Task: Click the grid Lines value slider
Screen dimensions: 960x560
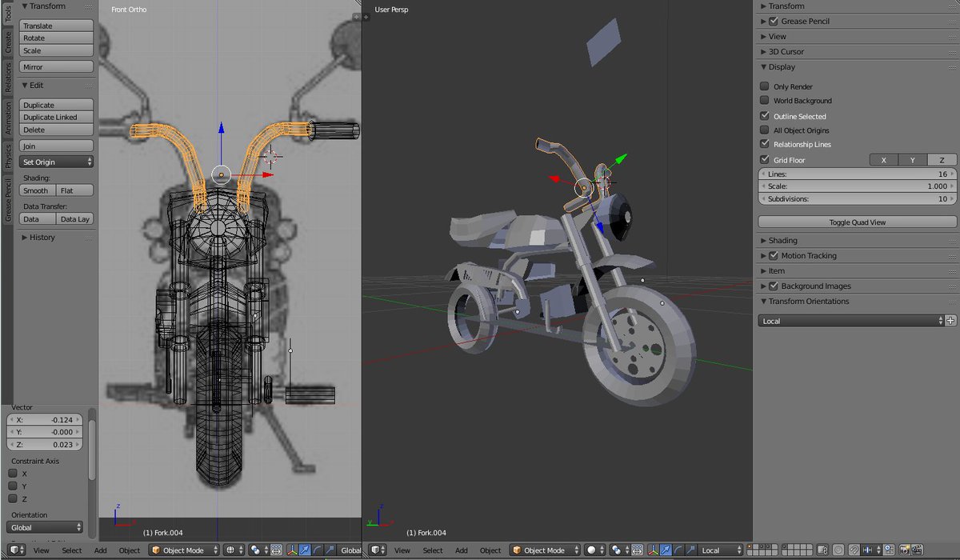Action: point(858,174)
